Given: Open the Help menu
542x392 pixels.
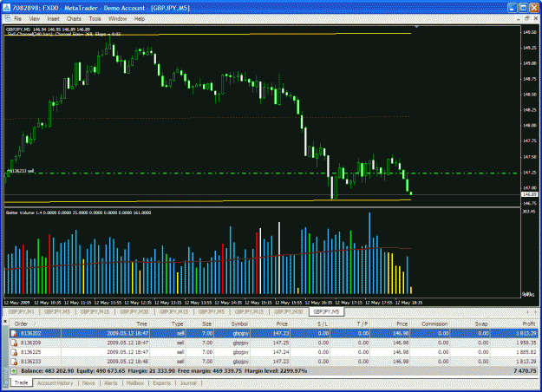Looking at the screenshot, I should [x=140, y=19].
